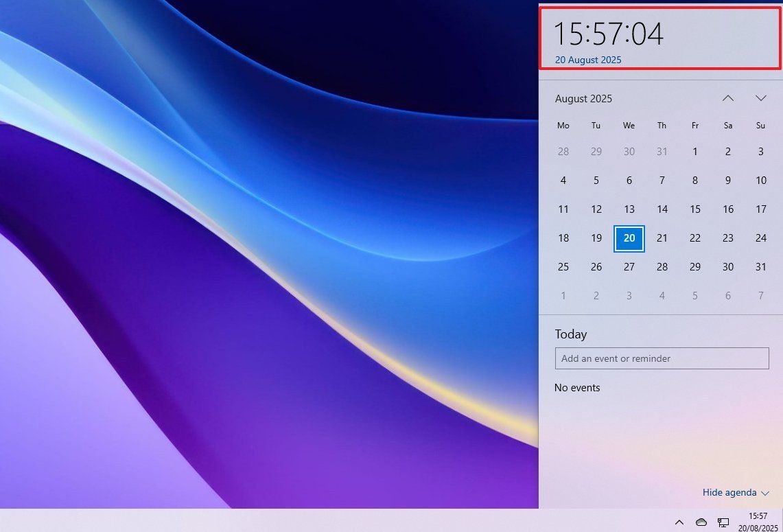
Task: Select August 24 in the calendar
Action: [x=761, y=238]
